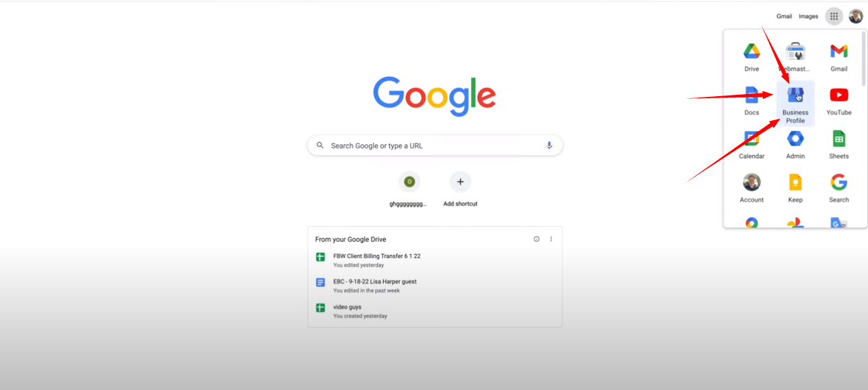The width and height of the screenshot is (868, 390).
Task: Click the Drive card info icon
Action: (536, 239)
